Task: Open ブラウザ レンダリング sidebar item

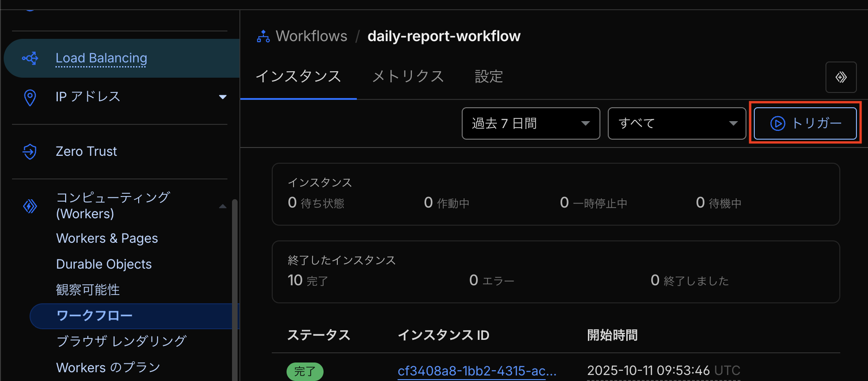Action: (x=121, y=341)
